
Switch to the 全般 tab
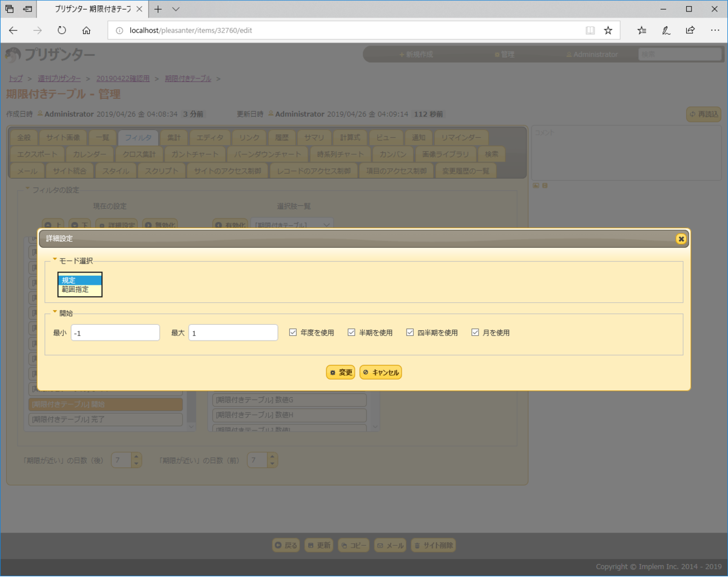[24, 138]
